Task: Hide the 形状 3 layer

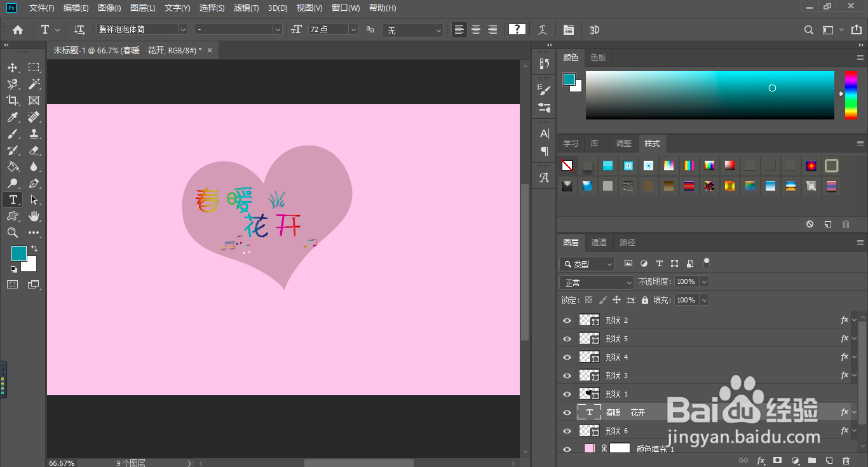Action: pyautogui.click(x=567, y=376)
